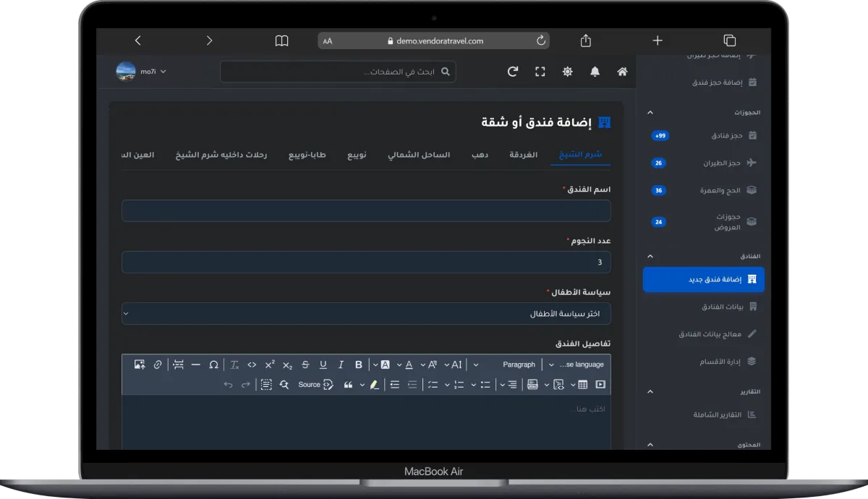
Task: Click the اسم الفندق input field
Action: point(366,210)
